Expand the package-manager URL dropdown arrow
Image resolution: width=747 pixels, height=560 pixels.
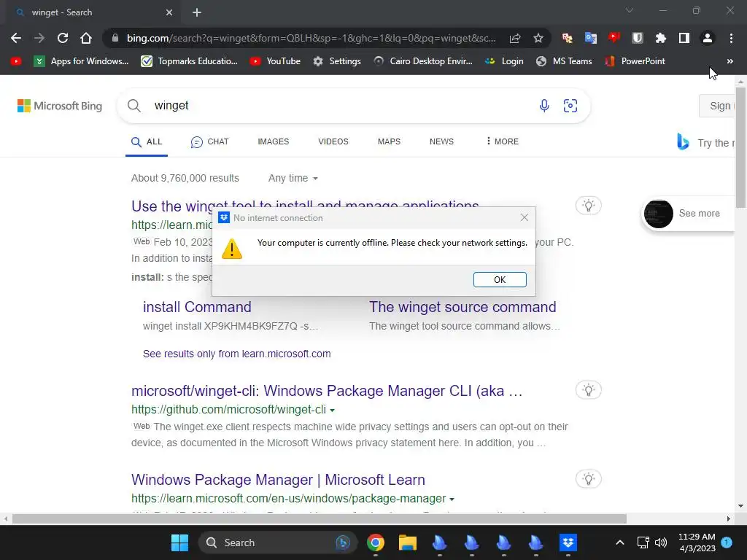tap(452, 499)
